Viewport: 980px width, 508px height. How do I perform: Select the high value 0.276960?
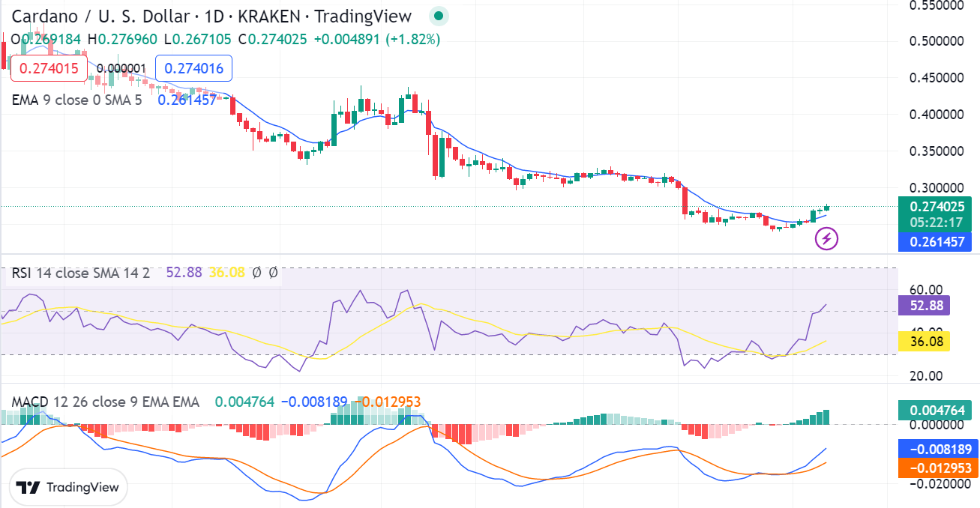point(127,39)
